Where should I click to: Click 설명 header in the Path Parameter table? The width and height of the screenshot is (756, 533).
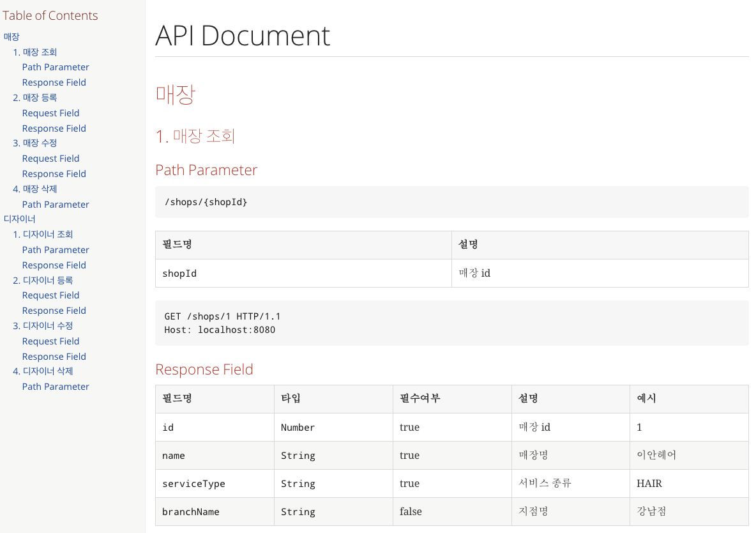(x=600, y=245)
